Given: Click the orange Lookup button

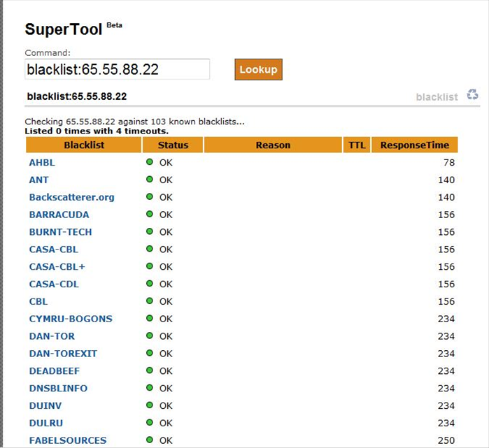Looking at the screenshot, I should 259,69.
